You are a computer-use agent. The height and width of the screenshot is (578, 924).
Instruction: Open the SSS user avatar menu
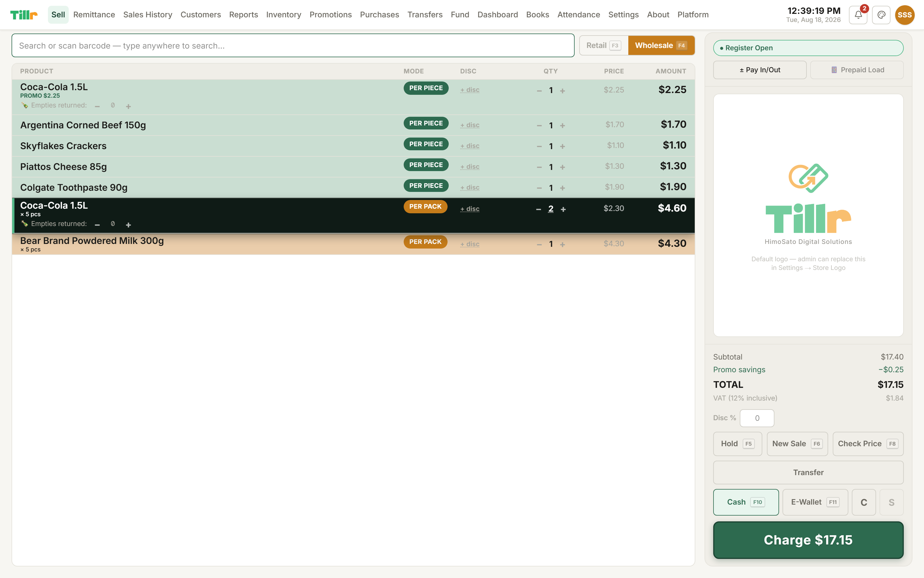[x=905, y=15]
